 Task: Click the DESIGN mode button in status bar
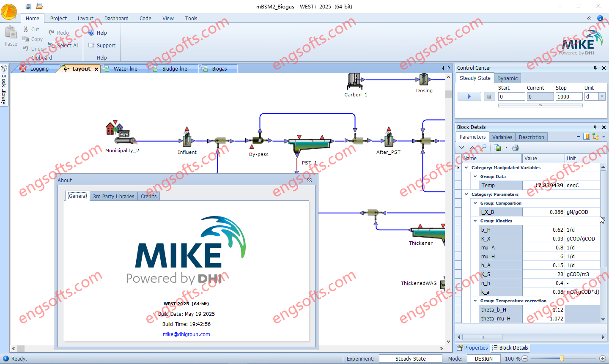point(484,359)
